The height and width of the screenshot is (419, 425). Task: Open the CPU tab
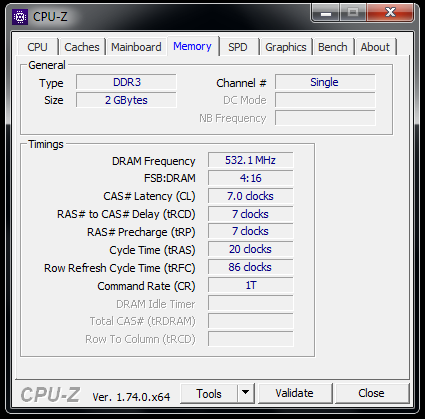tap(38, 47)
